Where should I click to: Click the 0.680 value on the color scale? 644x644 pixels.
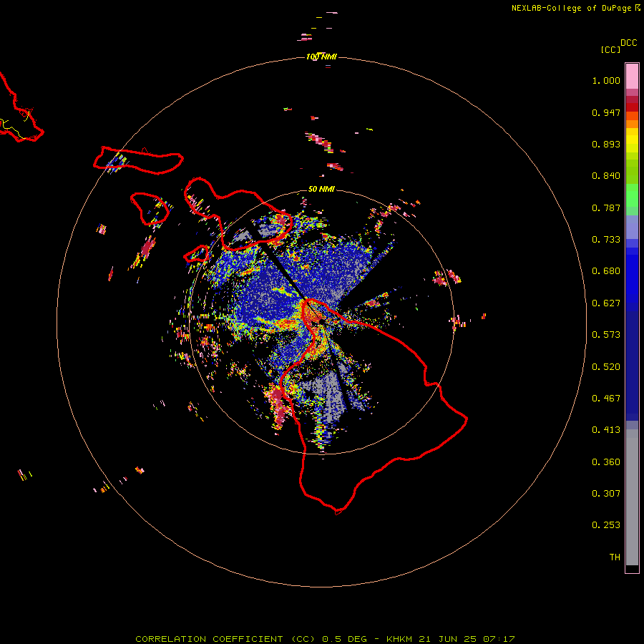(606, 271)
